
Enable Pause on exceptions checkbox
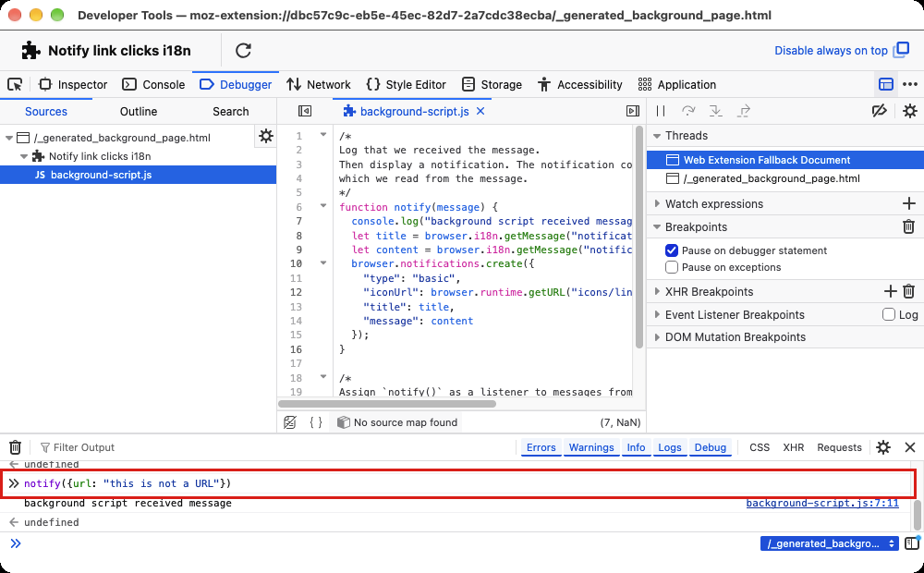pos(671,267)
